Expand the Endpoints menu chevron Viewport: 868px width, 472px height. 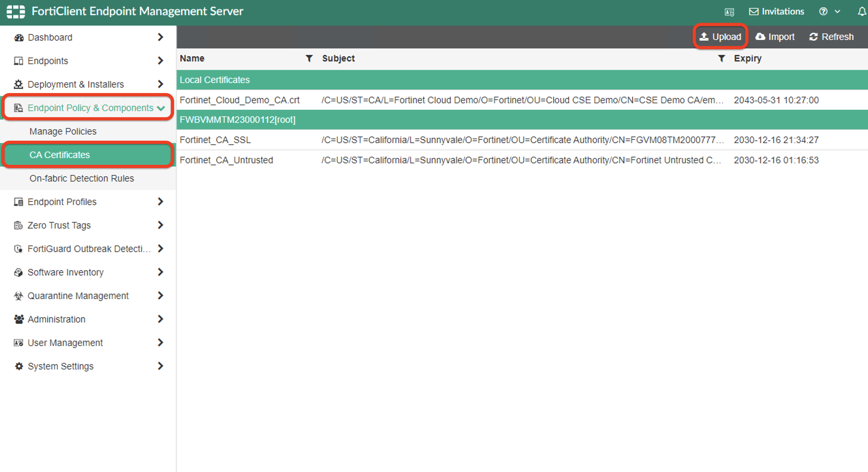[160, 61]
